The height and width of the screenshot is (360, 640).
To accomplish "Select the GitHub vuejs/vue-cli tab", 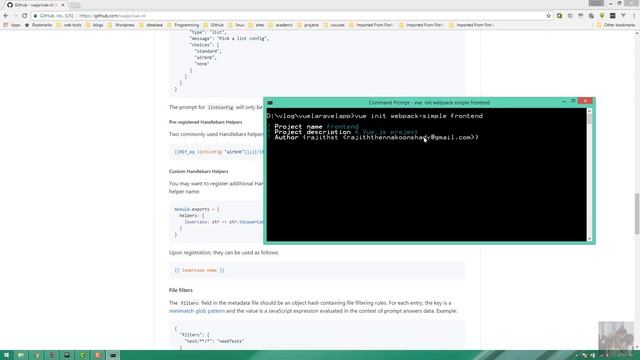I will (34, 5).
